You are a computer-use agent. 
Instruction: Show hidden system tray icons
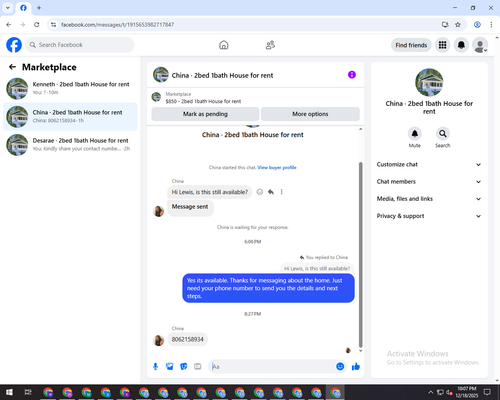pyautogui.click(x=430, y=392)
